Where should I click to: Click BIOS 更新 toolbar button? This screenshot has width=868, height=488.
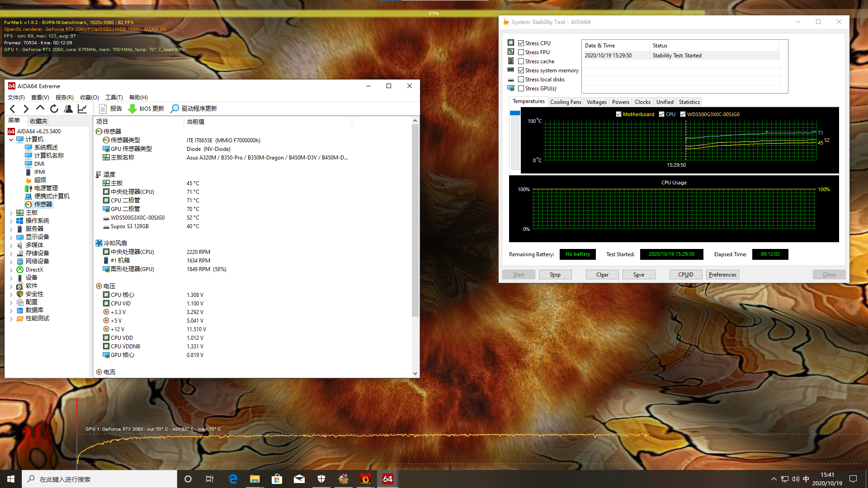[x=146, y=109]
